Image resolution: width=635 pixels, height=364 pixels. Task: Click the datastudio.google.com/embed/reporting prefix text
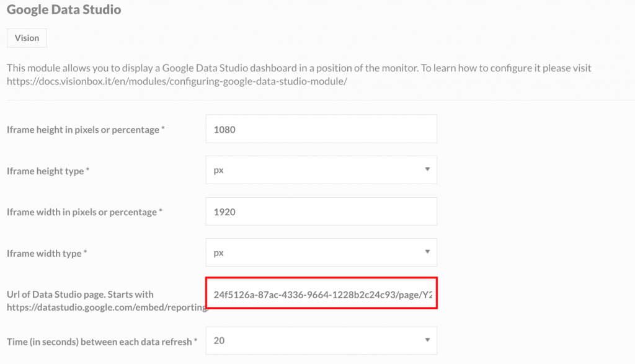coord(107,308)
